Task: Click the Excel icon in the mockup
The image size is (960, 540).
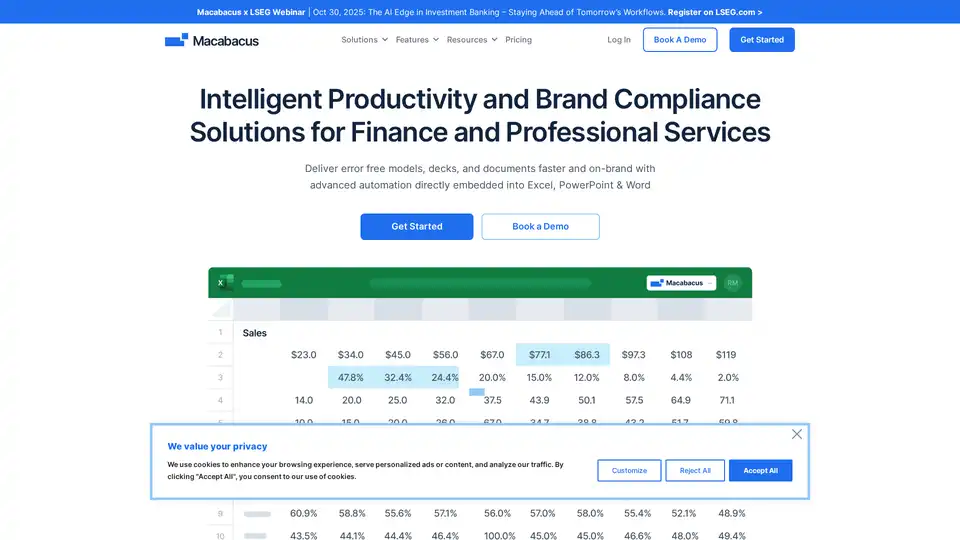Action: pyautogui.click(x=224, y=283)
